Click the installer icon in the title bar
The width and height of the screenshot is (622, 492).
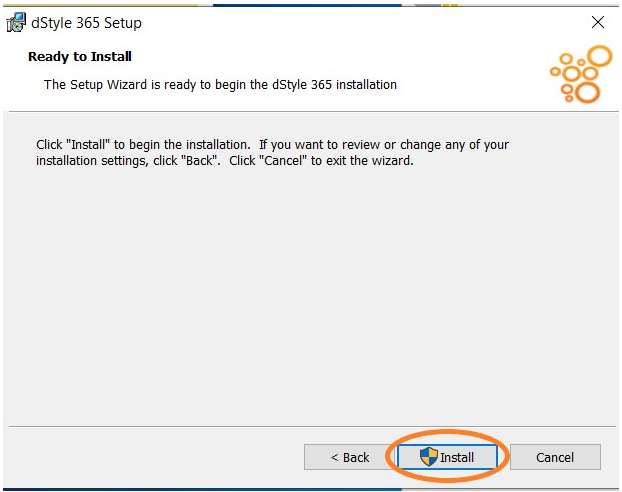[x=16, y=22]
